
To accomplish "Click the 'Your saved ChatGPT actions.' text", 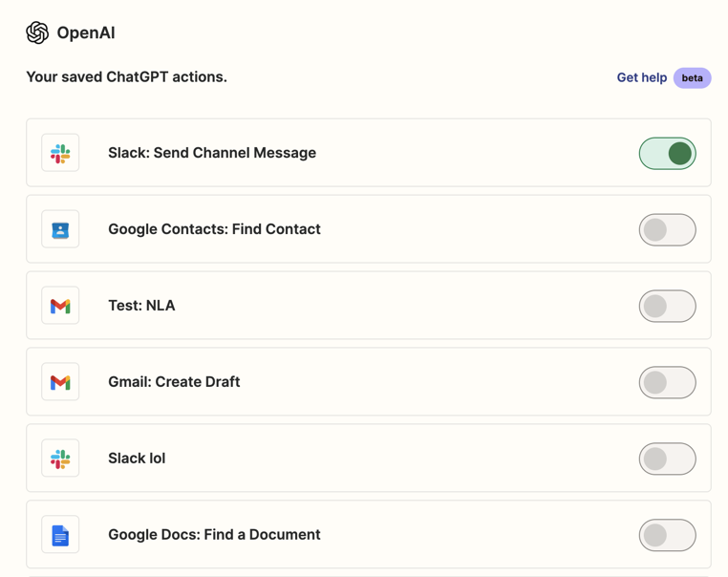I will 126,76.
